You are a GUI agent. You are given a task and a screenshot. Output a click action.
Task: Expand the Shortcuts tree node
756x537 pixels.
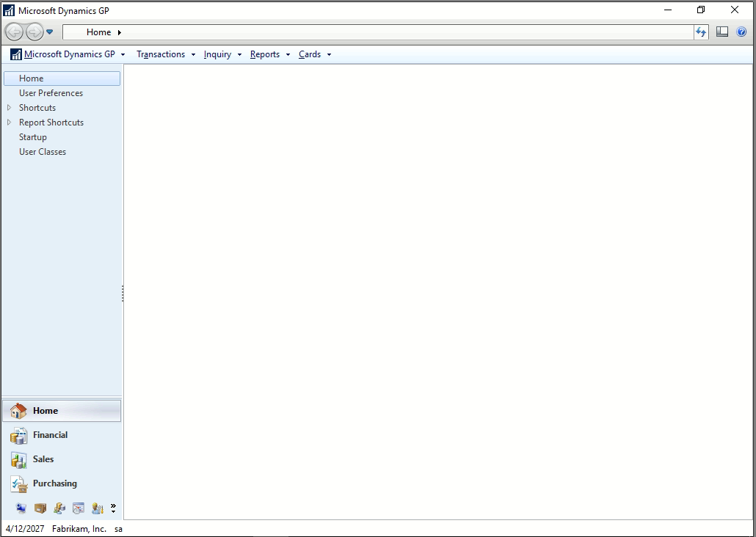click(x=9, y=108)
